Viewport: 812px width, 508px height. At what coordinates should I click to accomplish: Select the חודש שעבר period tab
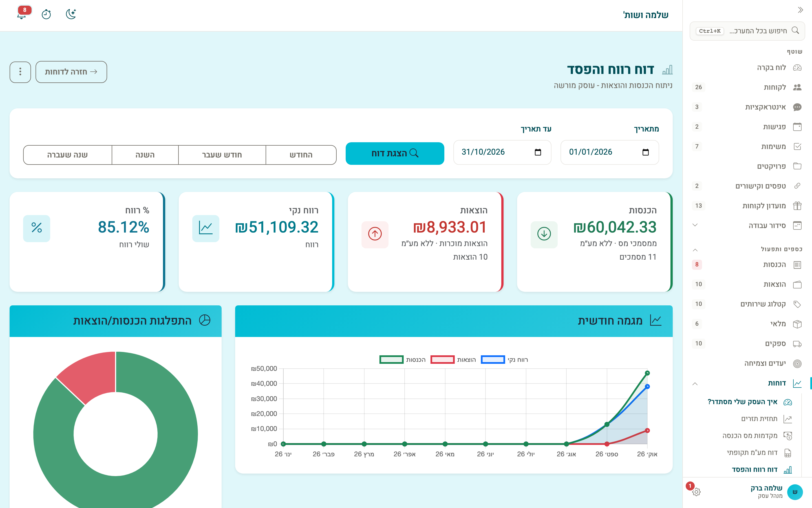pyautogui.click(x=222, y=155)
